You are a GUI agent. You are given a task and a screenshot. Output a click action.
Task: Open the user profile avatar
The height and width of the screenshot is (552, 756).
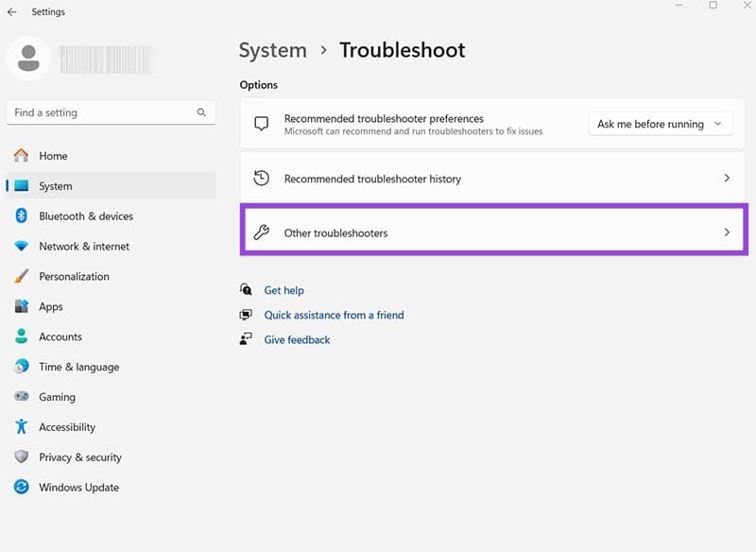(28, 58)
